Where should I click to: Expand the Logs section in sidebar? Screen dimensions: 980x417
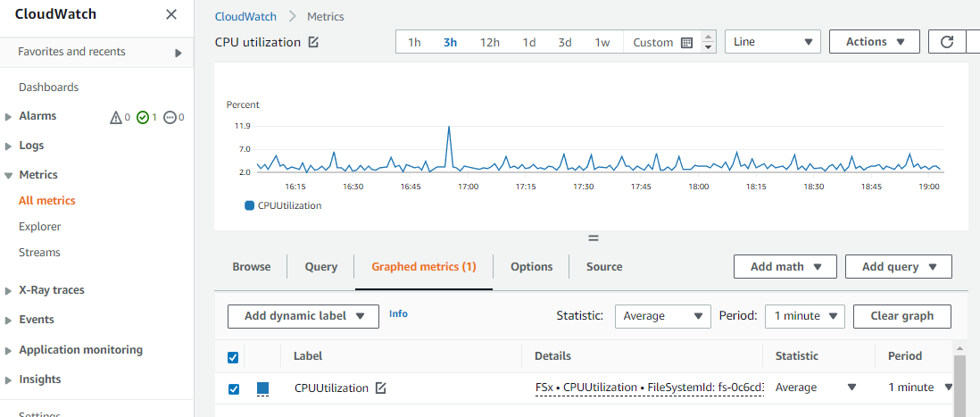pos(31,146)
